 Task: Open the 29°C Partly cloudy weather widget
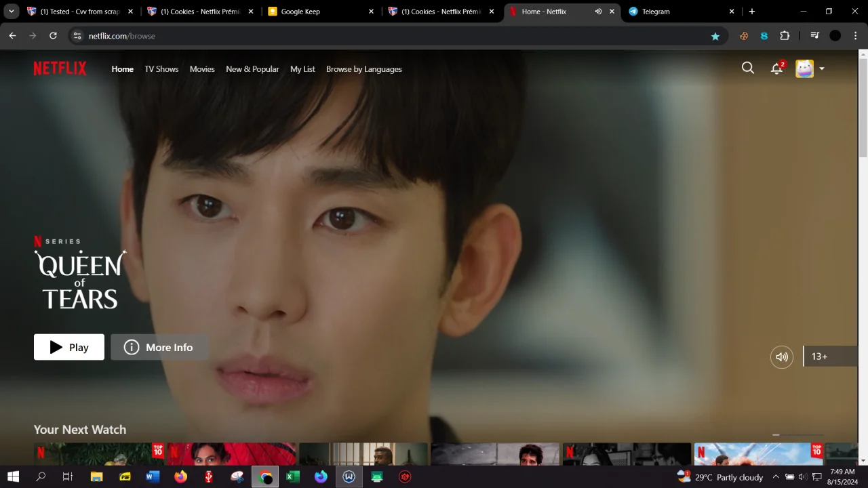pyautogui.click(x=719, y=477)
